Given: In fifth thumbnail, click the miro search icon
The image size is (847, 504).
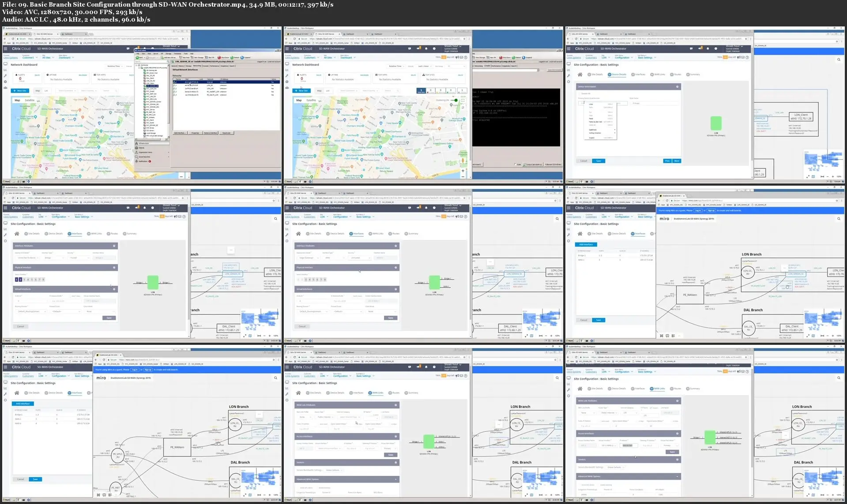Looking at the screenshot, I should point(557,219).
